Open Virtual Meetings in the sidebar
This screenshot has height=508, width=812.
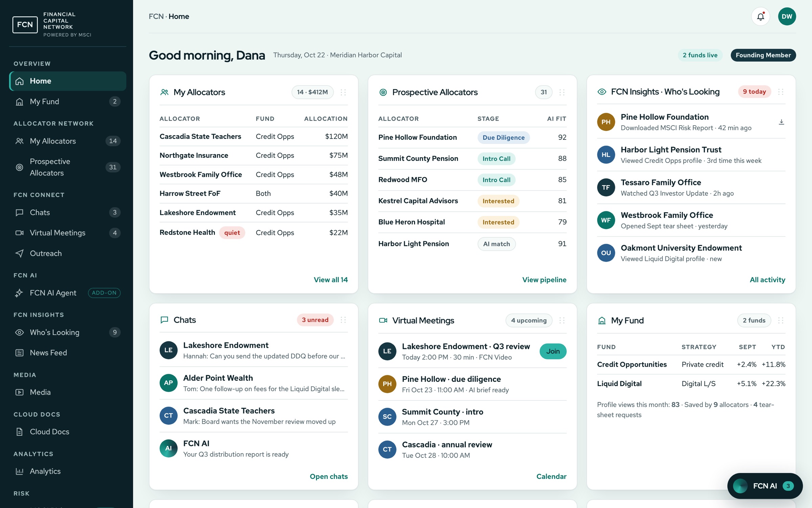click(68, 233)
